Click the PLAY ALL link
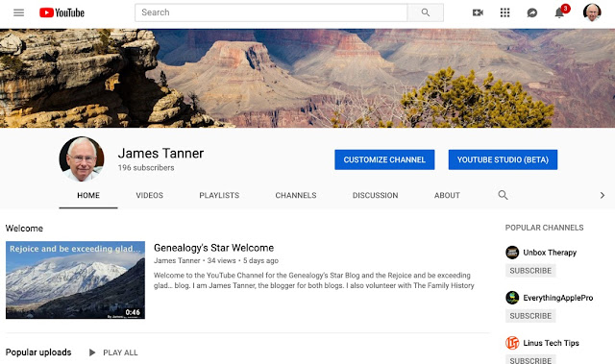The height and width of the screenshot is (364, 615). click(x=120, y=352)
